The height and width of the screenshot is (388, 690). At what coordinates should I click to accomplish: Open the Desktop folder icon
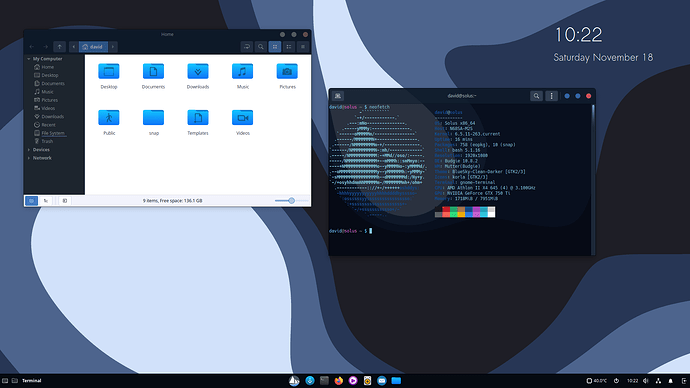click(109, 71)
